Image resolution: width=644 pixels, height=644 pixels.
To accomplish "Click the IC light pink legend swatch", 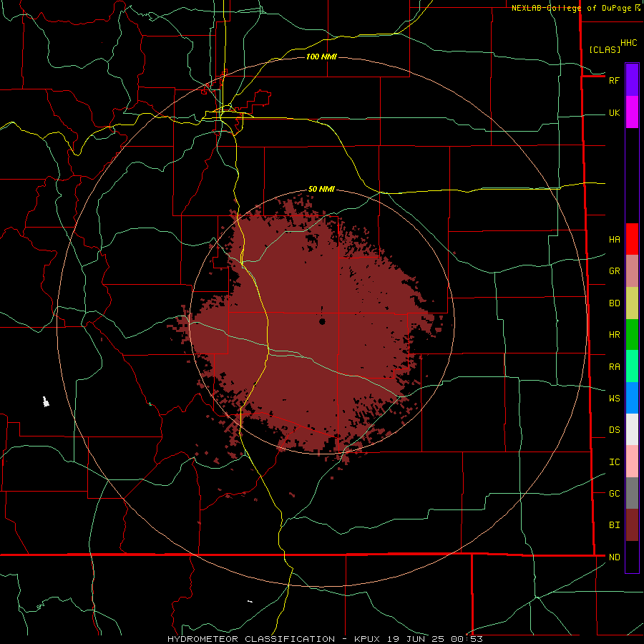I will click(x=632, y=462).
